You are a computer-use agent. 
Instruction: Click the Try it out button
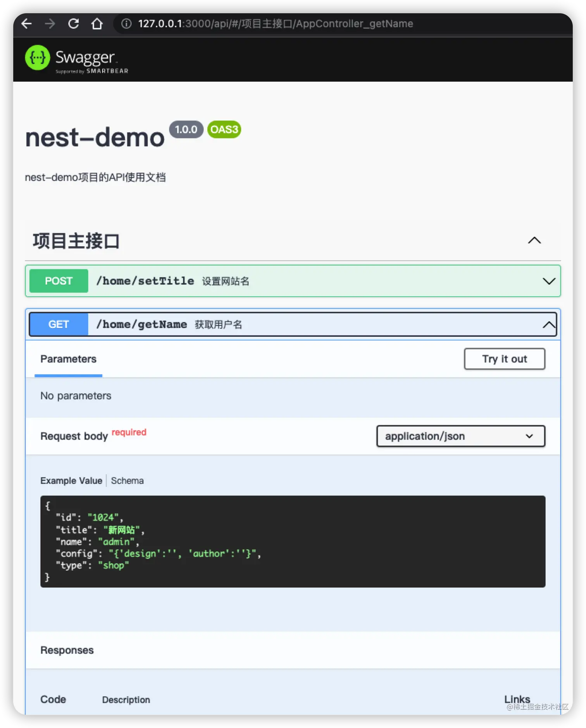click(x=504, y=359)
